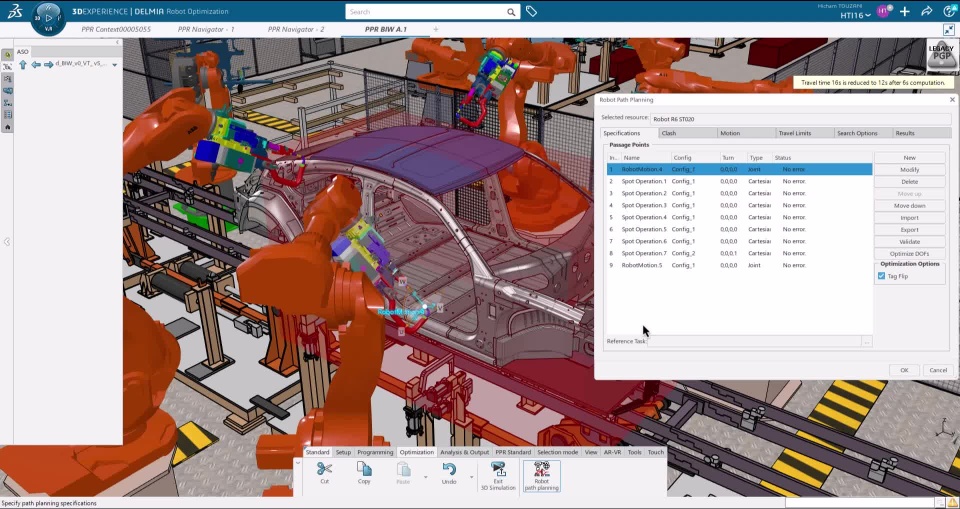Click the forward arrow in ASO panel
Image resolution: width=960 pixels, height=509 pixels.
48,64
